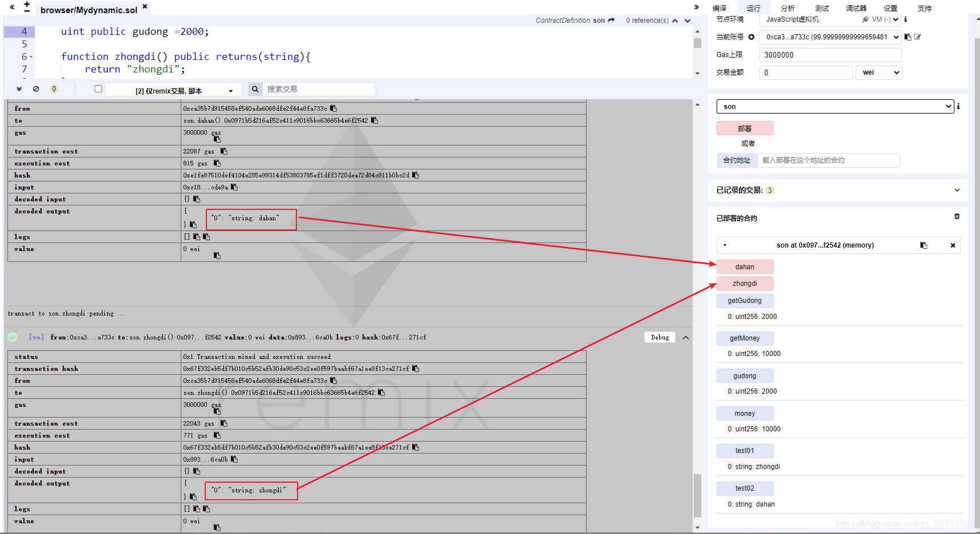Collapse the terminal with double-down chevron
The image size is (980, 534).
(x=19, y=89)
